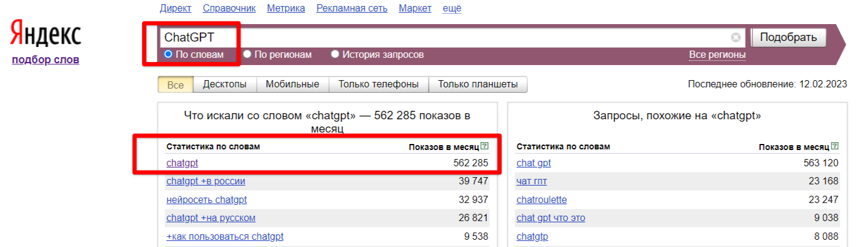Switch to the Мобильные tab

[293, 84]
